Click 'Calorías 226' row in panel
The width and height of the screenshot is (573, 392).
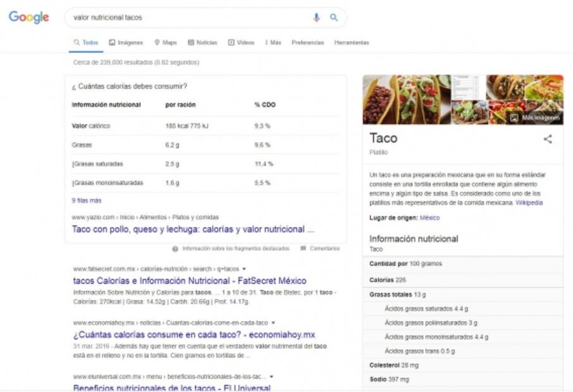click(x=463, y=280)
